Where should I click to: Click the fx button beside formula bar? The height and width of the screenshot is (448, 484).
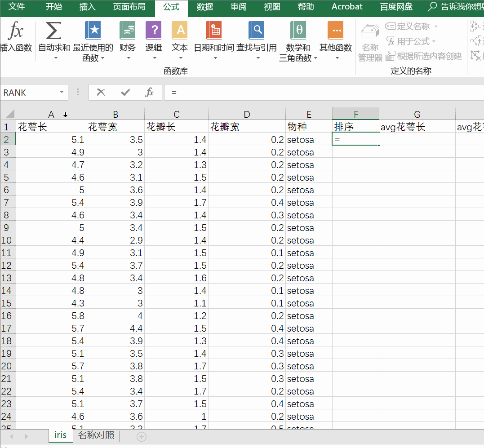(x=149, y=92)
